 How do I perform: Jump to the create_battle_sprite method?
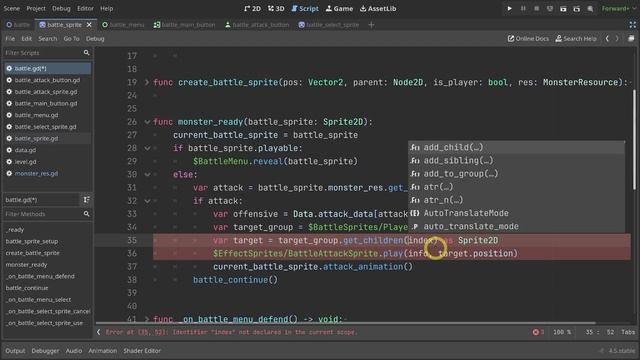pyautogui.click(x=33, y=253)
